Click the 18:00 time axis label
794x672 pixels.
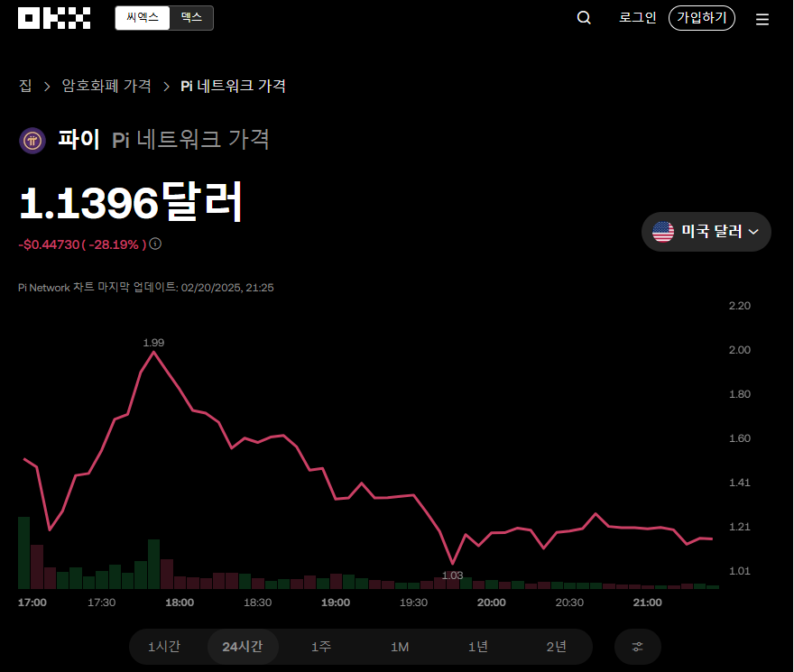tap(180, 603)
